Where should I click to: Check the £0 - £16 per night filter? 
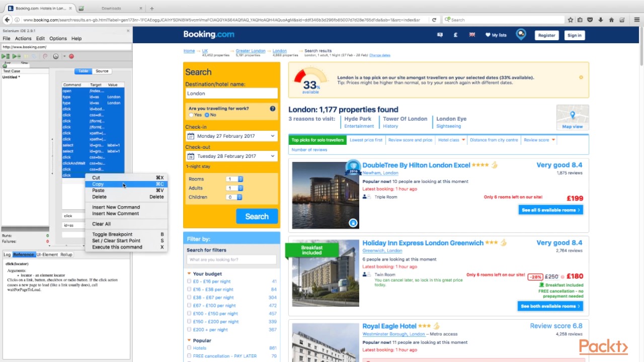point(189,282)
